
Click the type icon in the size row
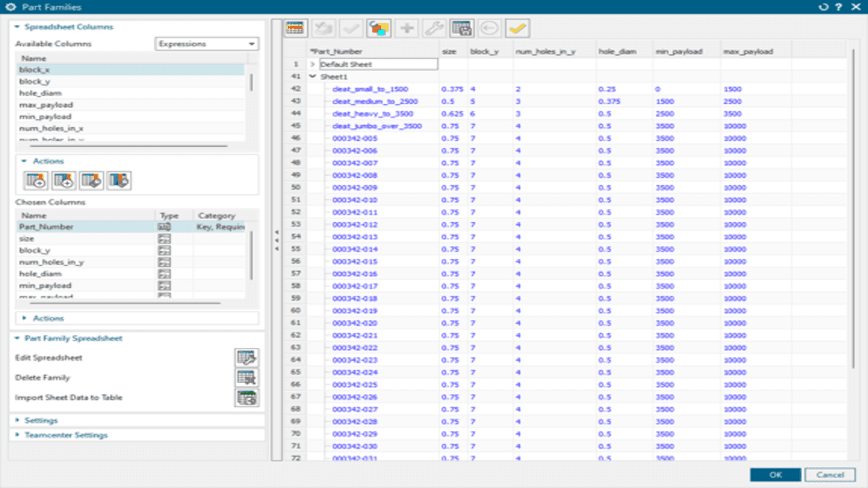click(164, 239)
